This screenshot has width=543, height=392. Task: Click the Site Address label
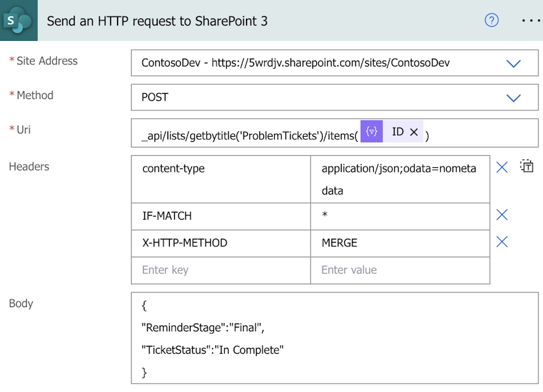click(47, 61)
